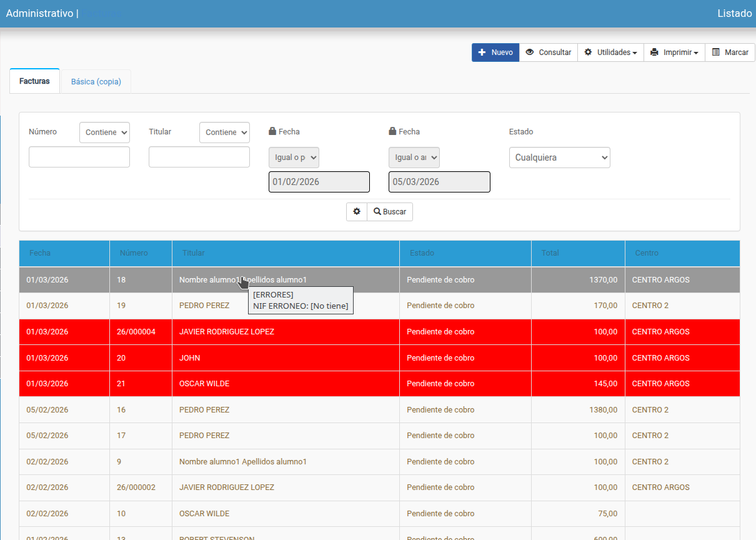Switch to the Básica (copia) tab
The width and height of the screenshot is (756, 540).
[x=96, y=81]
